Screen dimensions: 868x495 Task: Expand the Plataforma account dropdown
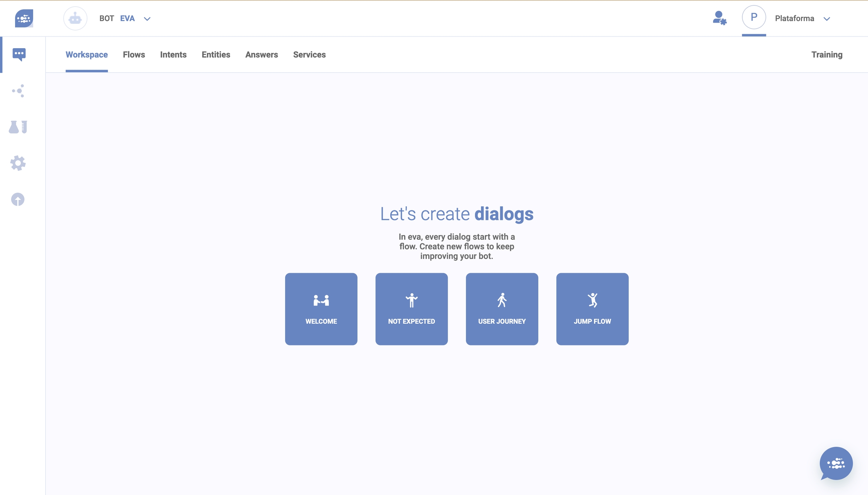coord(827,19)
